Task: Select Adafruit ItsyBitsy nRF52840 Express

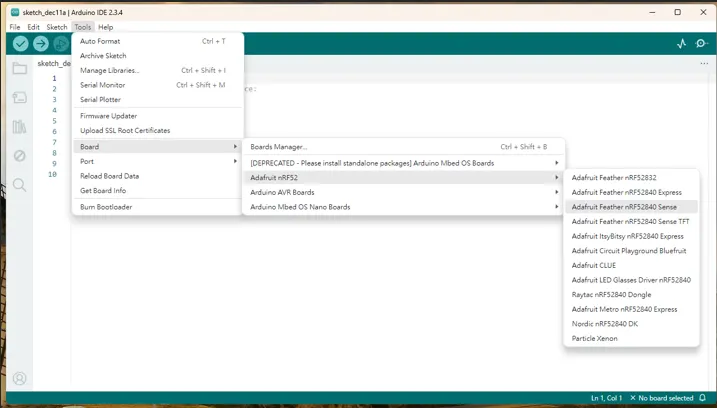Action: tap(631, 236)
